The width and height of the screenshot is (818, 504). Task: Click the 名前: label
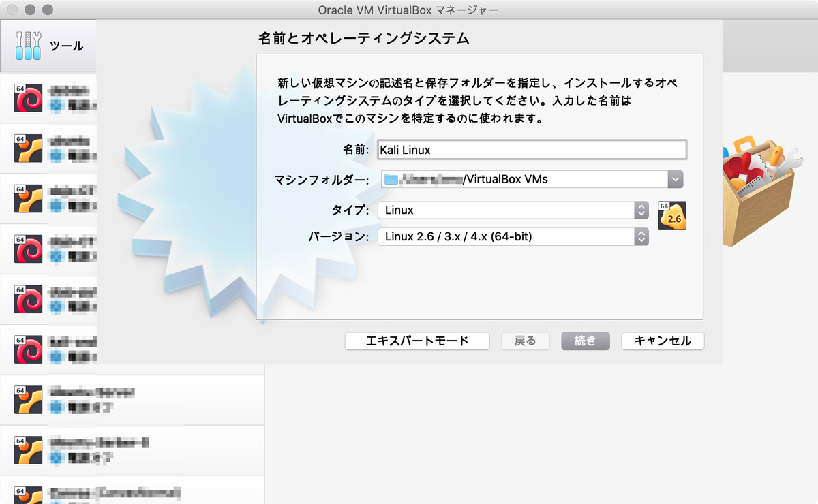tap(355, 150)
